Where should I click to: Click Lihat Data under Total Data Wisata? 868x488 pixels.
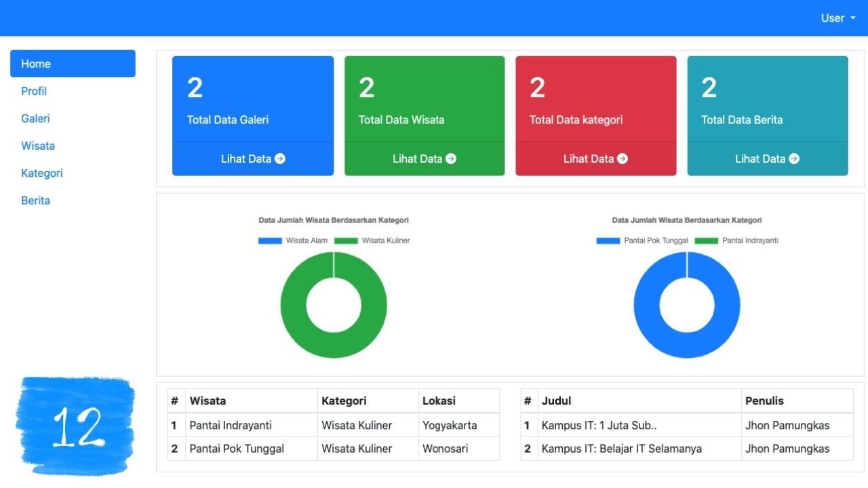coord(425,159)
